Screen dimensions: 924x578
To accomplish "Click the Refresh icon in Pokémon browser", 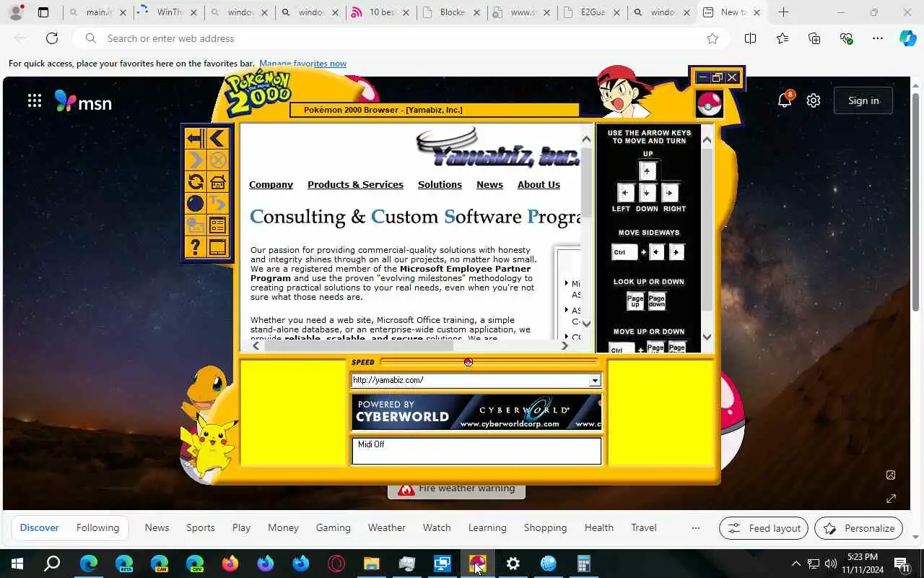I will click(x=194, y=181).
